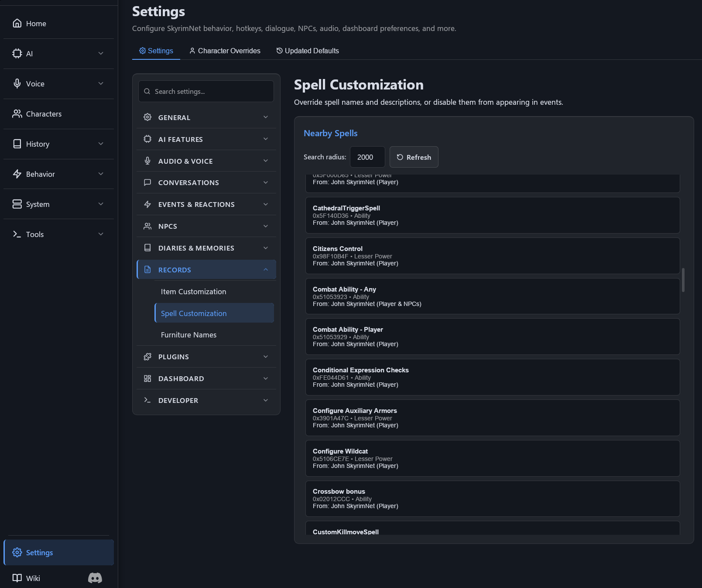This screenshot has width=702, height=588.
Task: Collapse the RECORDS section chevron
Action: (266, 269)
